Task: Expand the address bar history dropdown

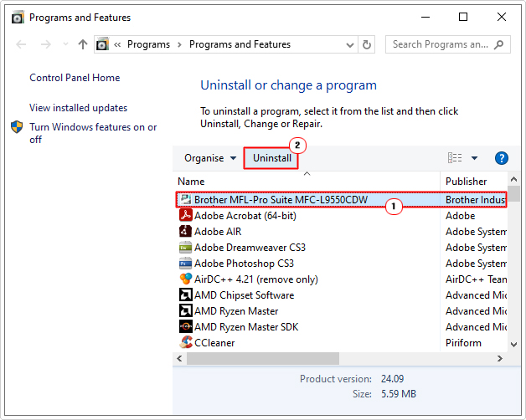Action: click(x=350, y=44)
